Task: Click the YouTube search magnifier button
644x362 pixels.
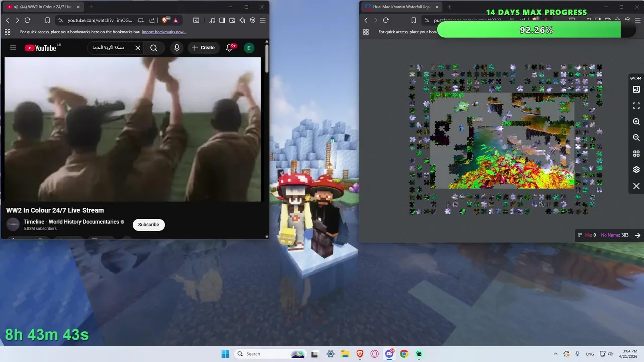Action: pyautogui.click(x=154, y=48)
